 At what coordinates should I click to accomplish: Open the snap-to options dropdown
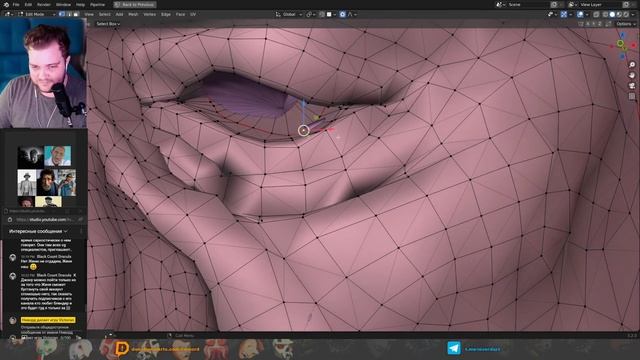pyautogui.click(x=331, y=14)
